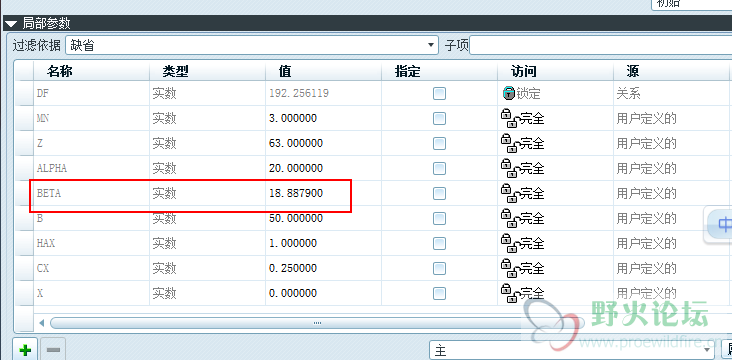The image size is (732, 360).
Task: Select the DF parameter name cell
Action: pos(92,93)
